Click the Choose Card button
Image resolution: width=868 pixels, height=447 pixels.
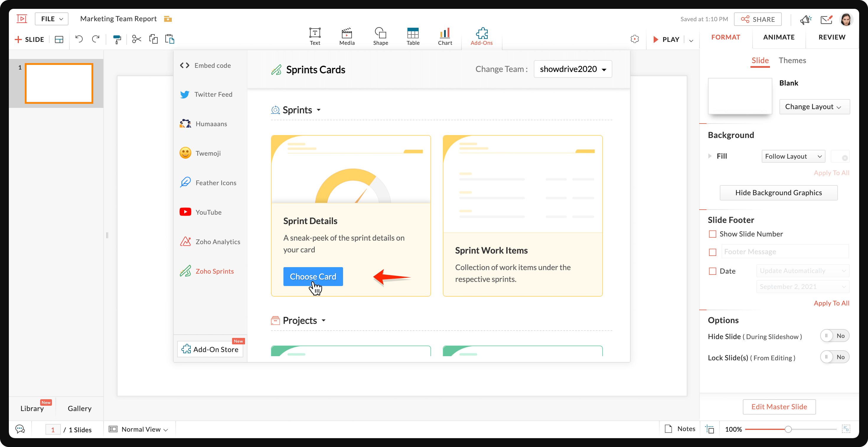(313, 276)
